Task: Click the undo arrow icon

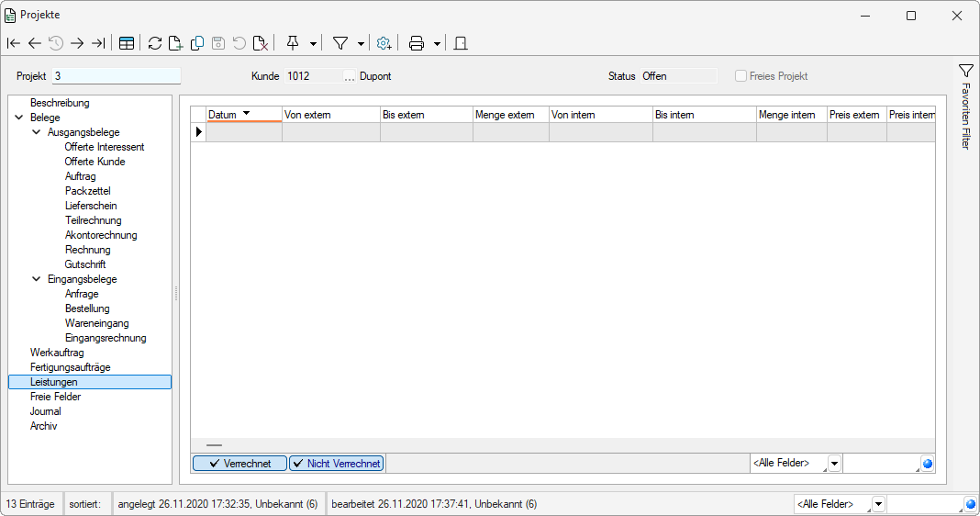Action: click(x=239, y=43)
